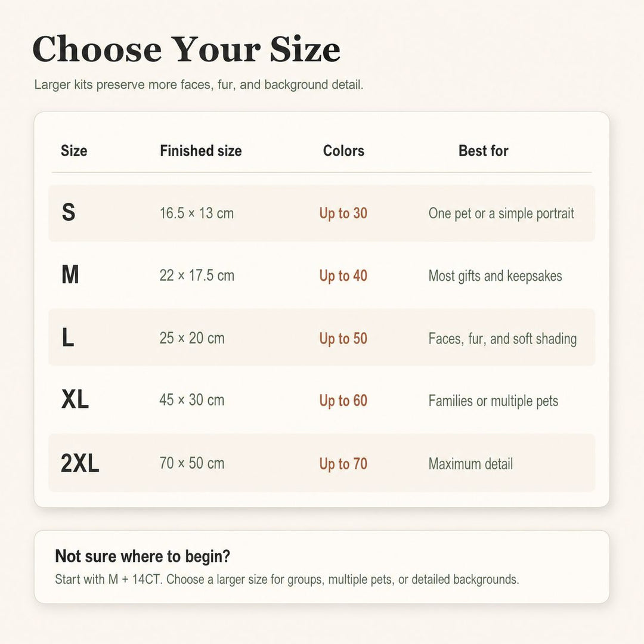Click 'Up to 60' colors value
The image size is (644, 644).
pyautogui.click(x=343, y=401)
